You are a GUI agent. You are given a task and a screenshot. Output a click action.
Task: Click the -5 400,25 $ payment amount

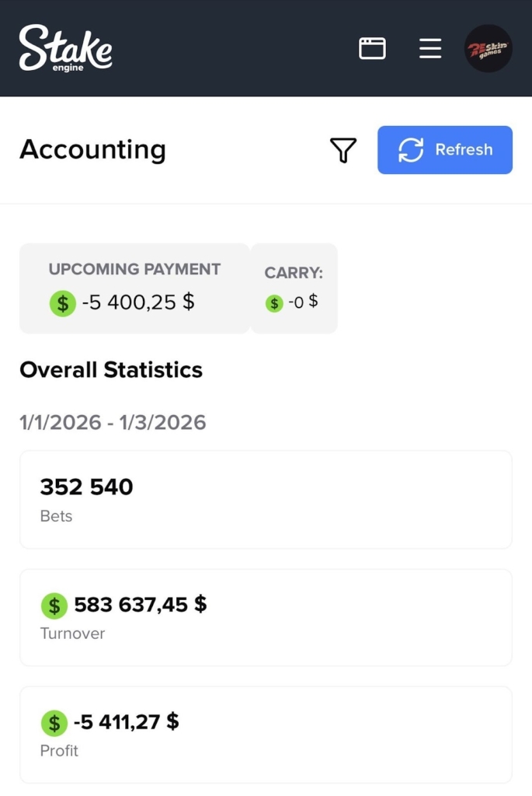(137, 302)
